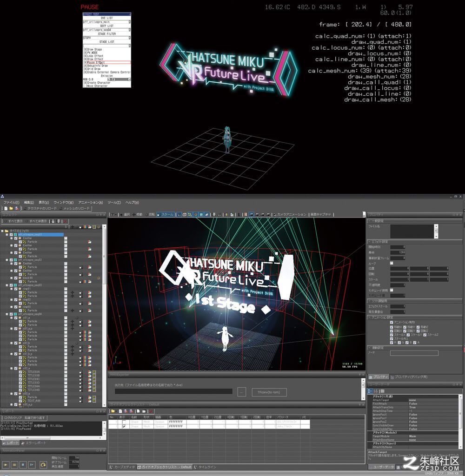This screenshot has width=465, height=476.
Task: Click the 寿命 lifetime value field
Action: click(398, 252)
